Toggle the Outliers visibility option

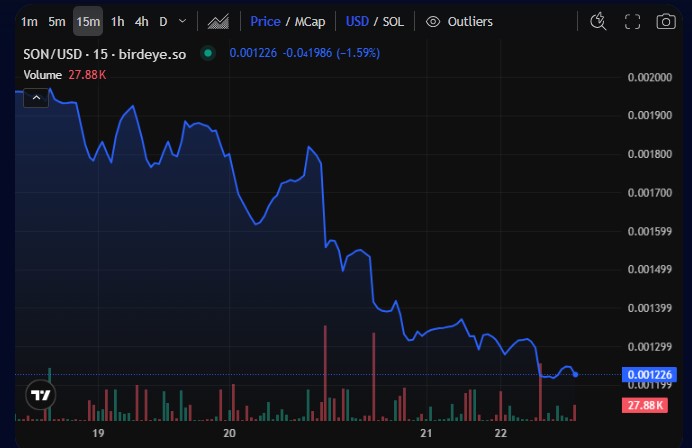click(469, 21)
